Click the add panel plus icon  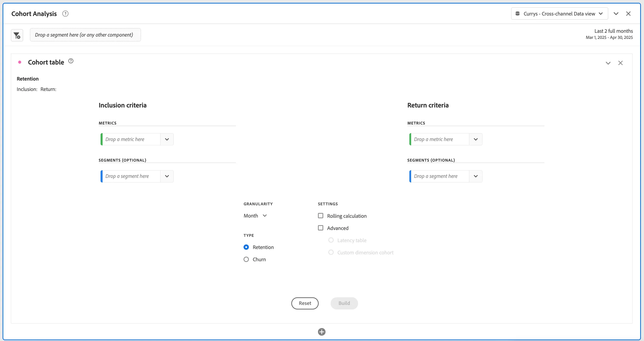(322, 332)
